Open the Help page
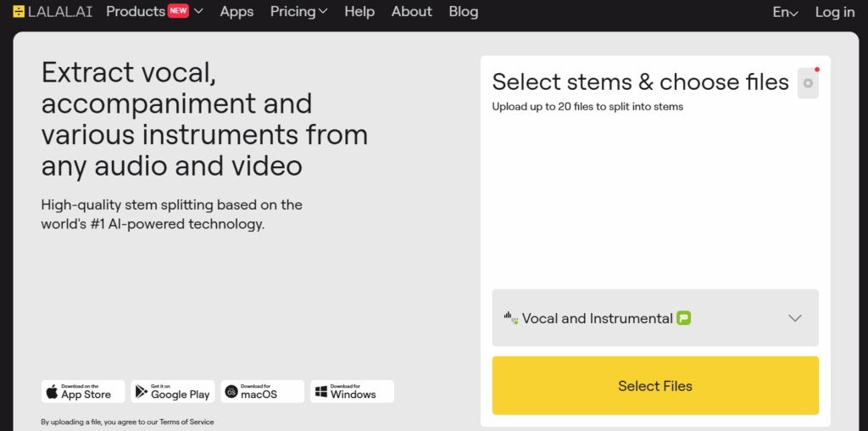This screenshot has height=431, width=868. point(359,12)
